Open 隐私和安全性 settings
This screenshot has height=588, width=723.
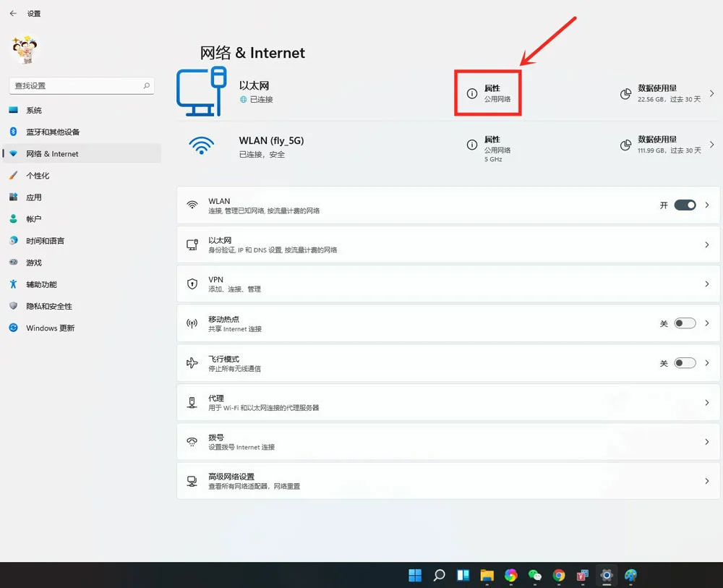[82, 306]
